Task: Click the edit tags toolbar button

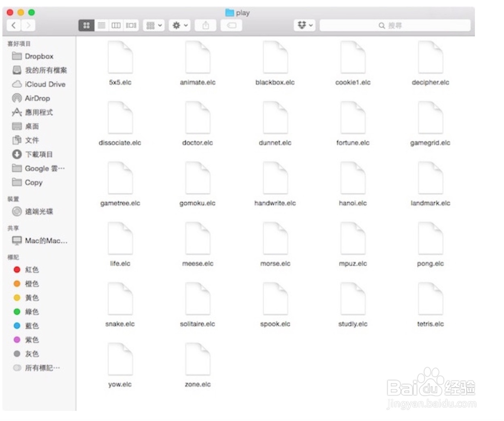Action: [x=231, y=25]
